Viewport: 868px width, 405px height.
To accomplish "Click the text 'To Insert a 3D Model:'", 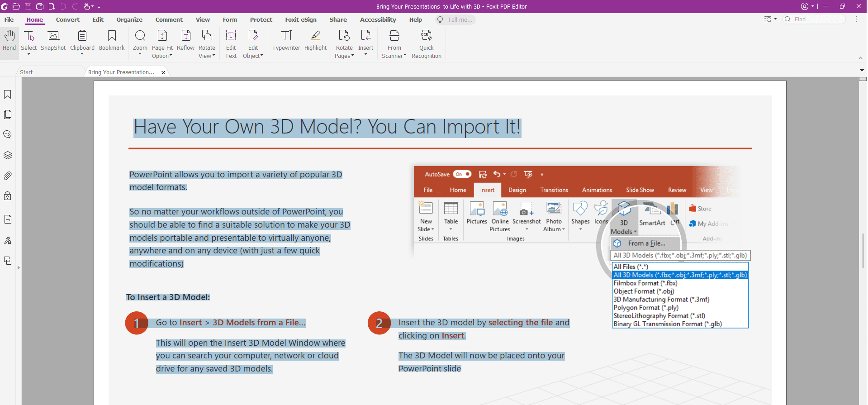I will [x=168, y=297].
